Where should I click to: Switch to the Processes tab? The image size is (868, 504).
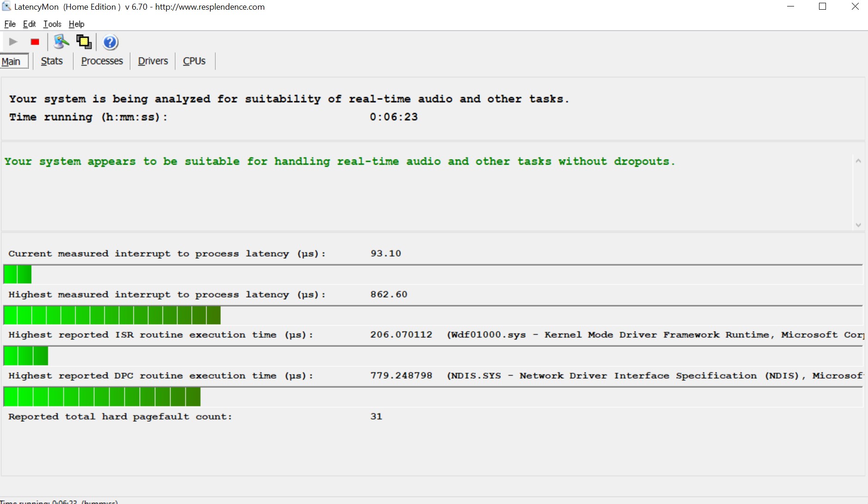102,61
